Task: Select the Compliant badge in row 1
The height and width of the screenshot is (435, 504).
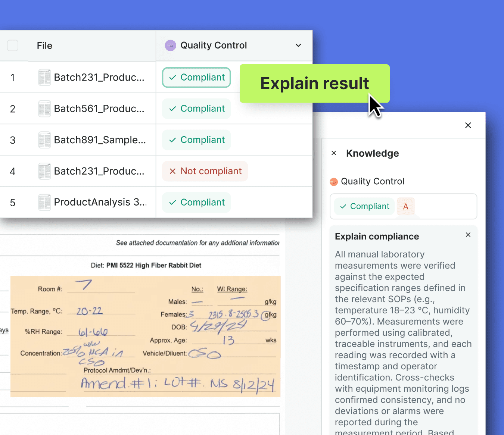Action: 196,77
